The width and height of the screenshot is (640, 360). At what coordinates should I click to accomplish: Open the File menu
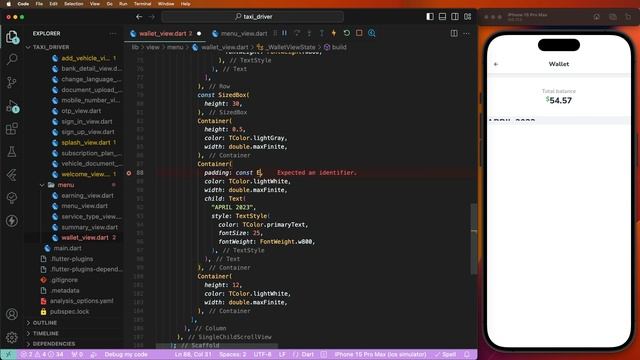[x=39, y=4]
